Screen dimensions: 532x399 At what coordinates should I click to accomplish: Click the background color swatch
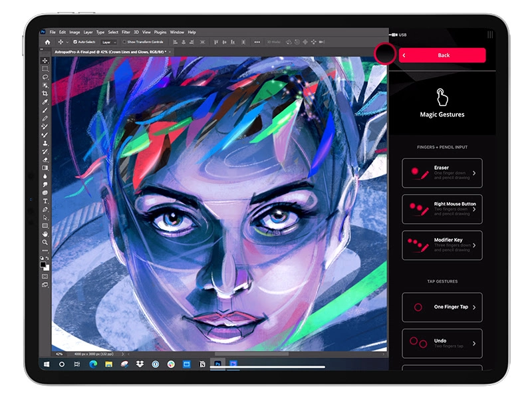pos(47,268)
